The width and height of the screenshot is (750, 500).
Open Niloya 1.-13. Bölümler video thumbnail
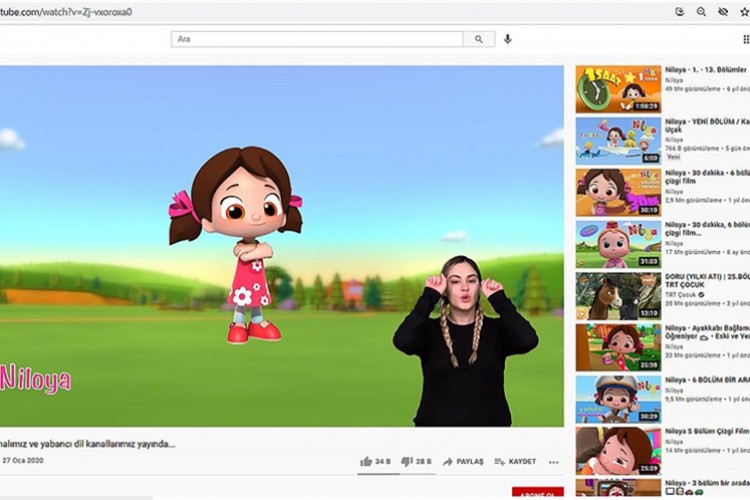click(617, 88)
